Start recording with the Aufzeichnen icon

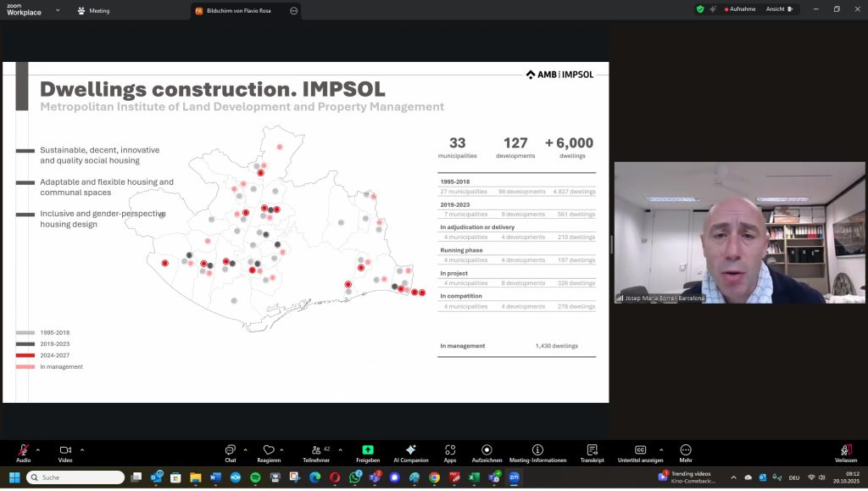click(487, 450)
